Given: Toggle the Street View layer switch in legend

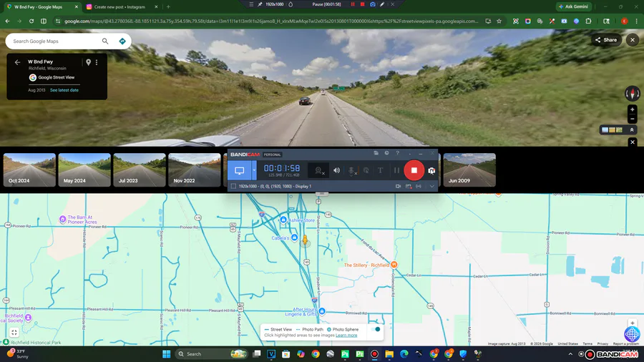Looking at the screenshot, I should [x=376, y=329].
